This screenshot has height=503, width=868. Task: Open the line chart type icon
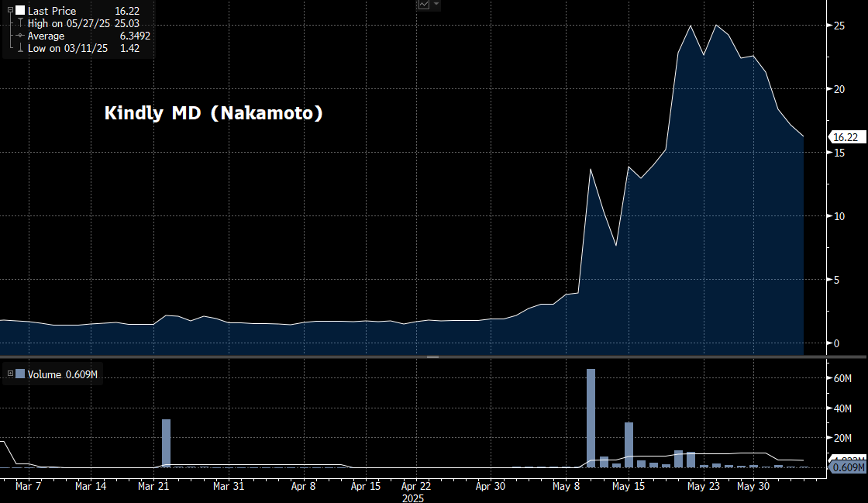point(424,5)
